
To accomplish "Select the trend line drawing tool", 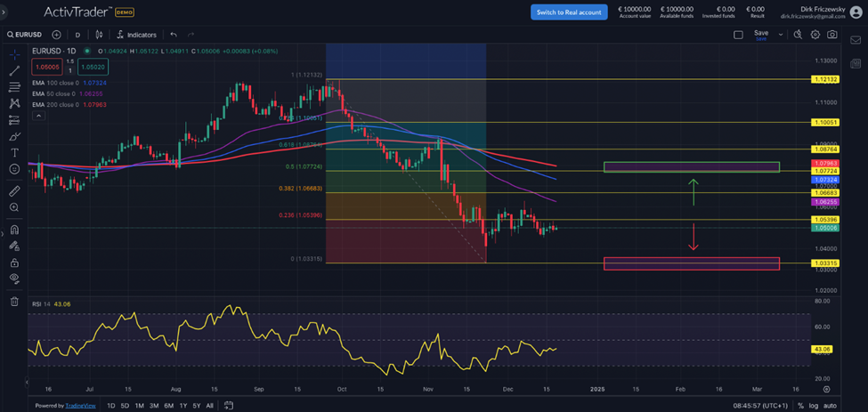I will tap(14, 70).
